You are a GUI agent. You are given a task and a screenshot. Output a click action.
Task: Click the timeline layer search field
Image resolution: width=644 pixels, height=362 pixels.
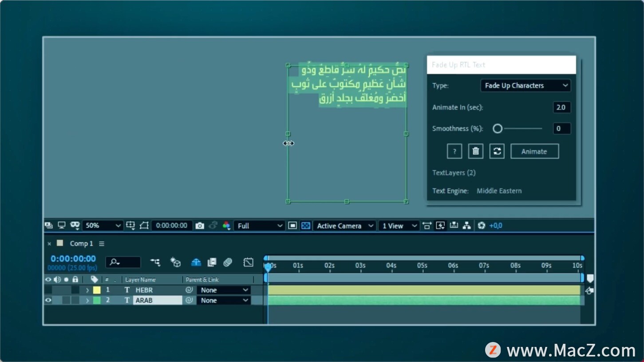click(x=123, y=262)
